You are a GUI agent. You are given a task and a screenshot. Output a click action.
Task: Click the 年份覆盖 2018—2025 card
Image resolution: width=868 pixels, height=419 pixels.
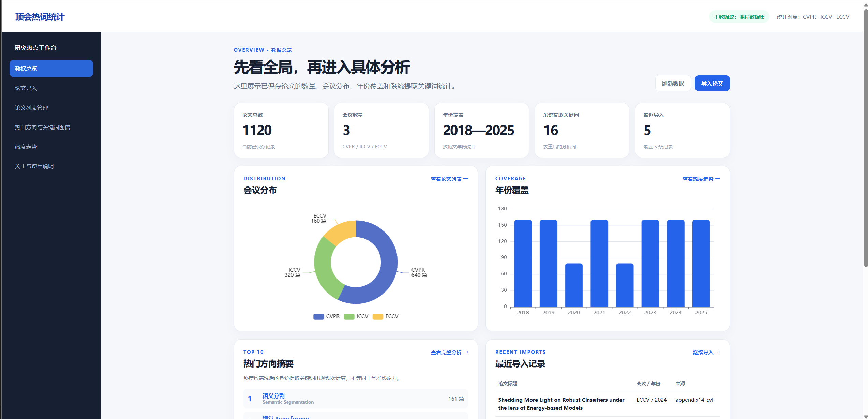pyautogui.click(x=481, y=130)
